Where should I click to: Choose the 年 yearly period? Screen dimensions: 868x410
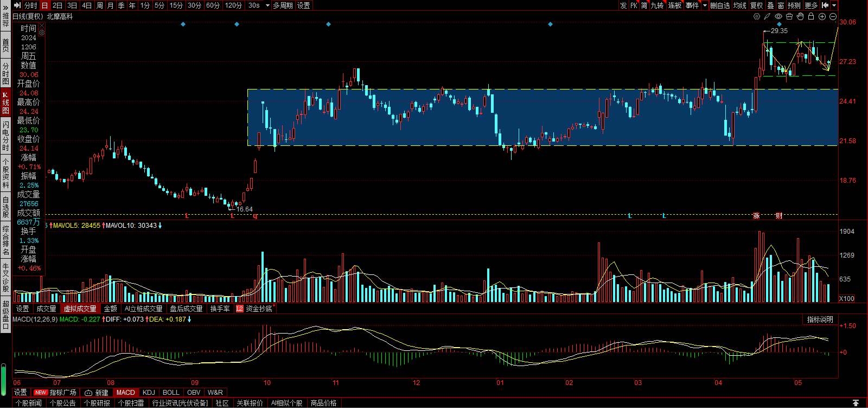coord(132,5)
